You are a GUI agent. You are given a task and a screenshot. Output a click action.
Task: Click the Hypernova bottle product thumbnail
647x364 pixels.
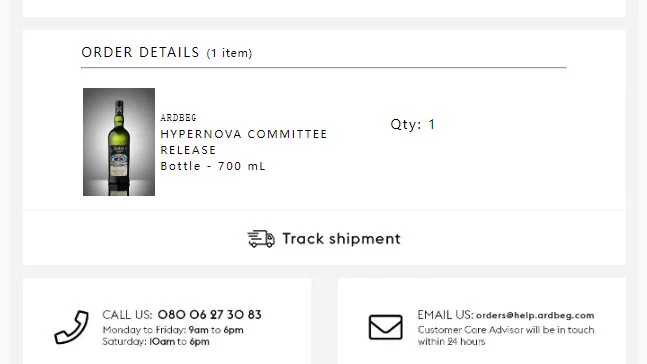[119, 142]
